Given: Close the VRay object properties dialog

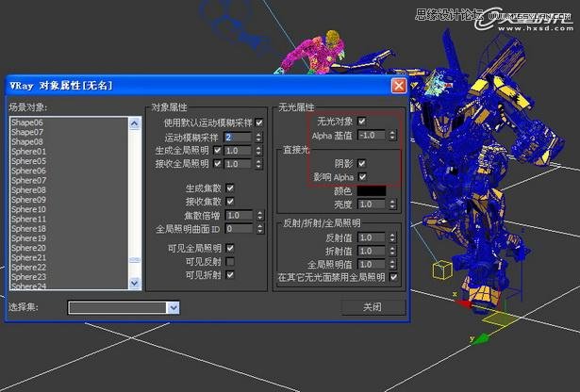Looking at the screenshot, I should point(399,86).
